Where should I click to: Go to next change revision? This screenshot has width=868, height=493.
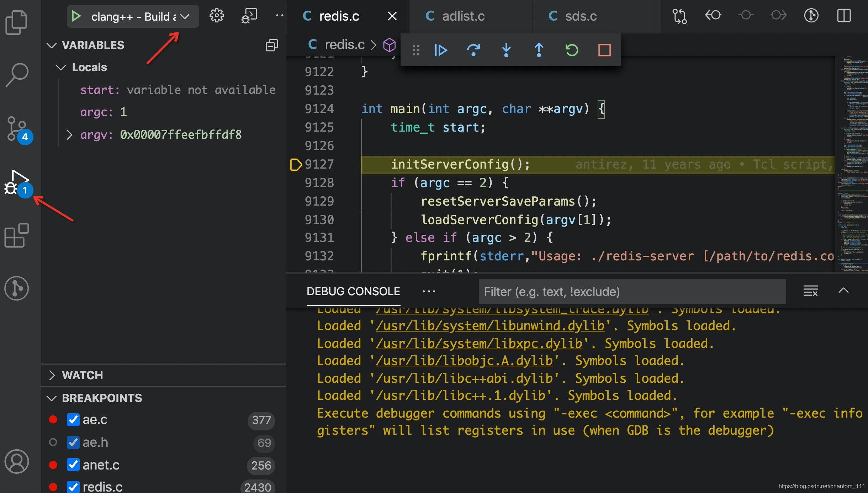pyautogui.click(x=778, y=15)
